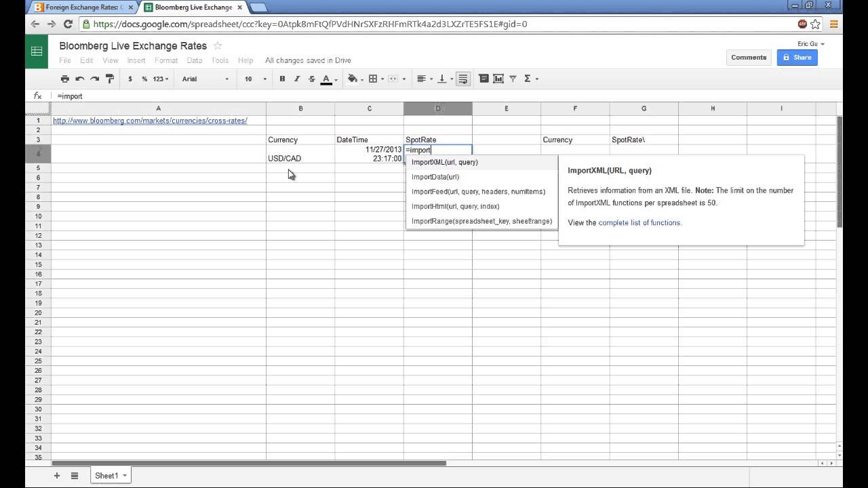
Task: Toggle bold formatting
Action: click(282, 79)
